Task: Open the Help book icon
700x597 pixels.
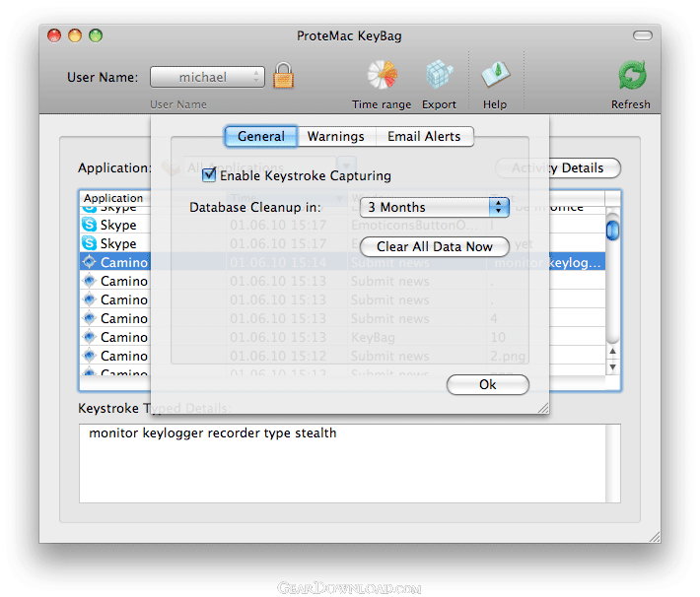Action: (495, 75)
